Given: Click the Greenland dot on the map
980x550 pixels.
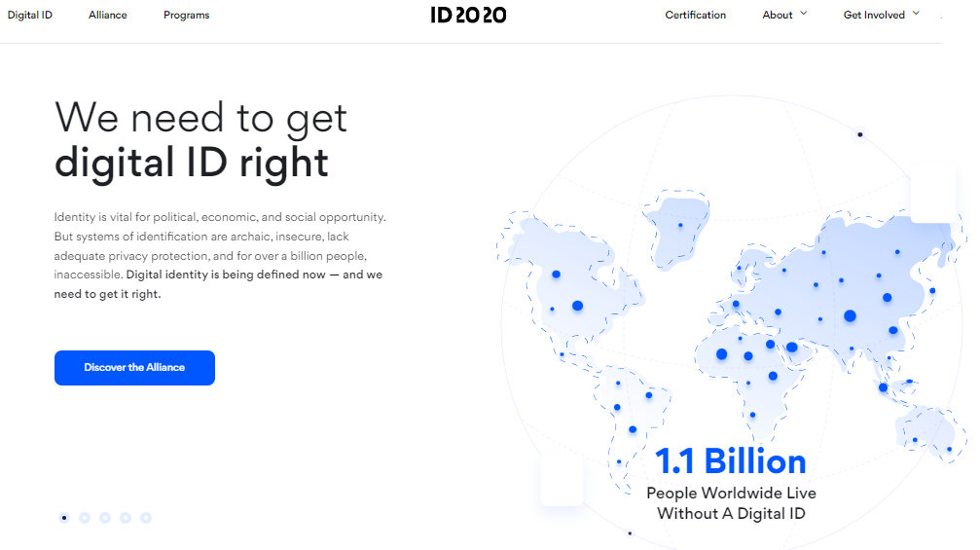Looking at the screenshot, I should click(680, 226).
